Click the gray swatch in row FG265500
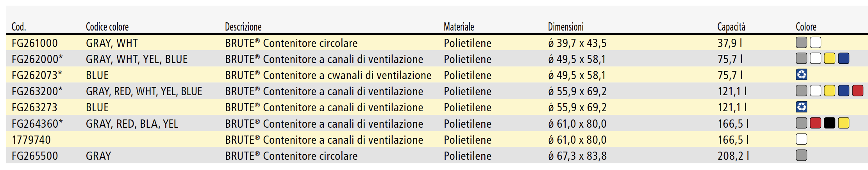This screenshot has width=868, height=170. coord(801,155)
